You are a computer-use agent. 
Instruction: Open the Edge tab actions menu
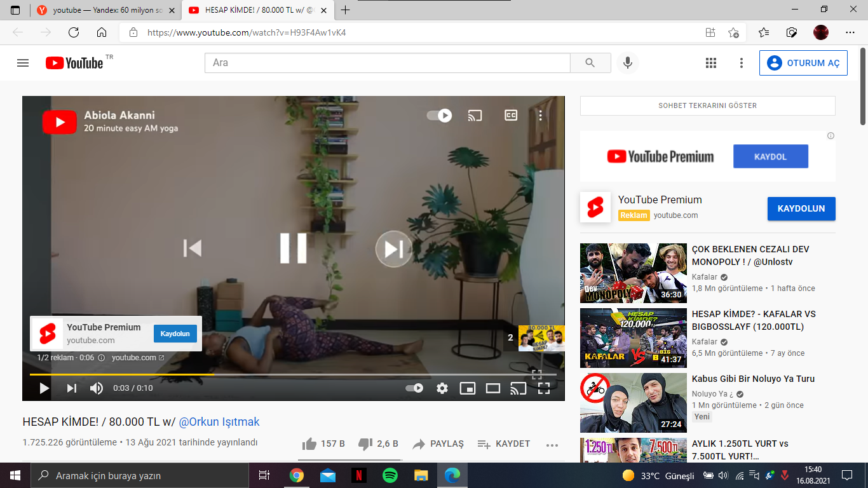tap(15, 10)
